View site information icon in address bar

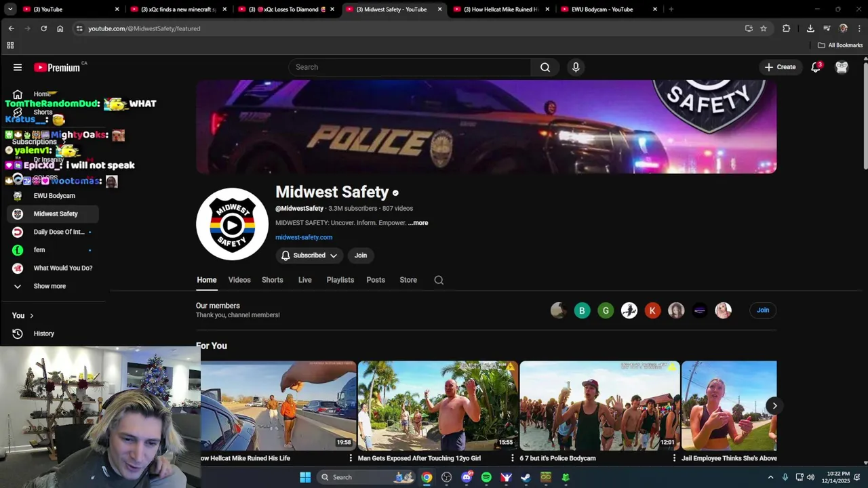point(79,28)
